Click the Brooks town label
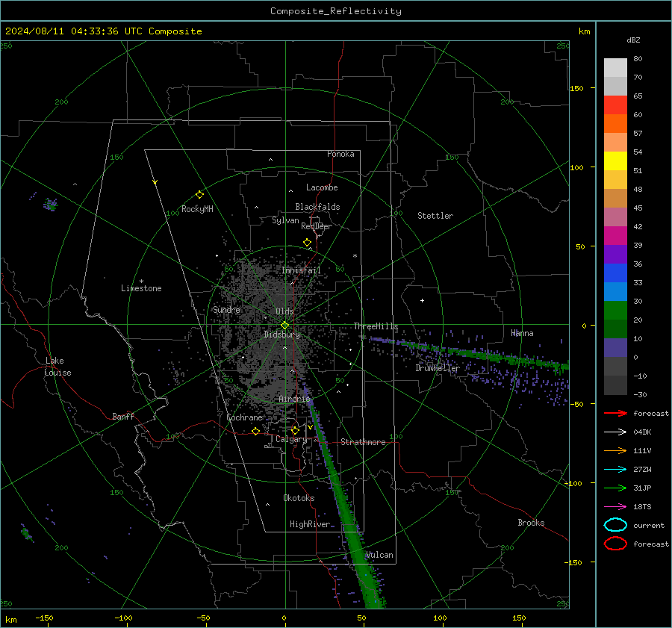This screenshot has height=628, width=672. (531, 523)
